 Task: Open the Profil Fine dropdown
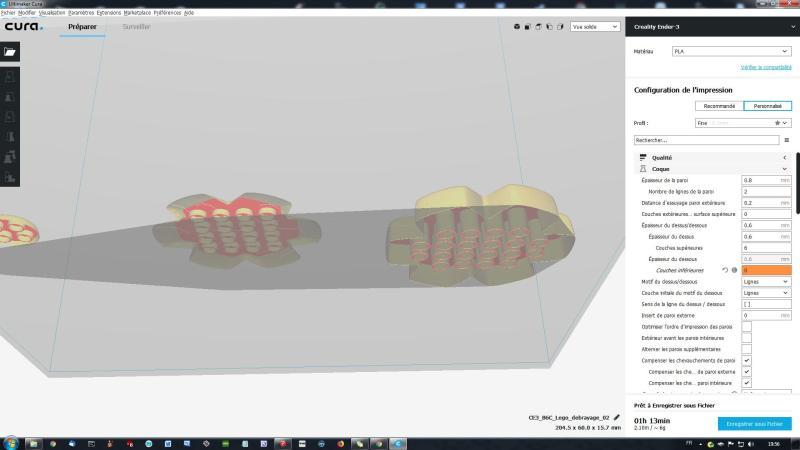(x=743, y=123)
